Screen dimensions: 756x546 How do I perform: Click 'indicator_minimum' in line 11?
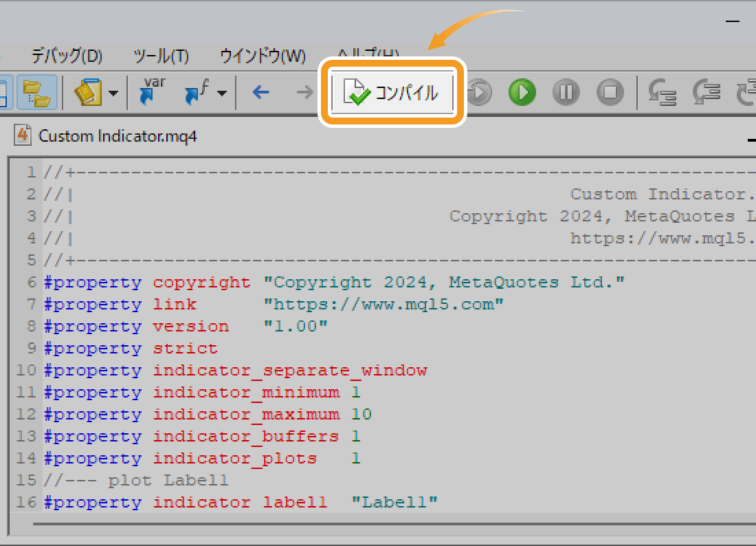pos(246,392)
